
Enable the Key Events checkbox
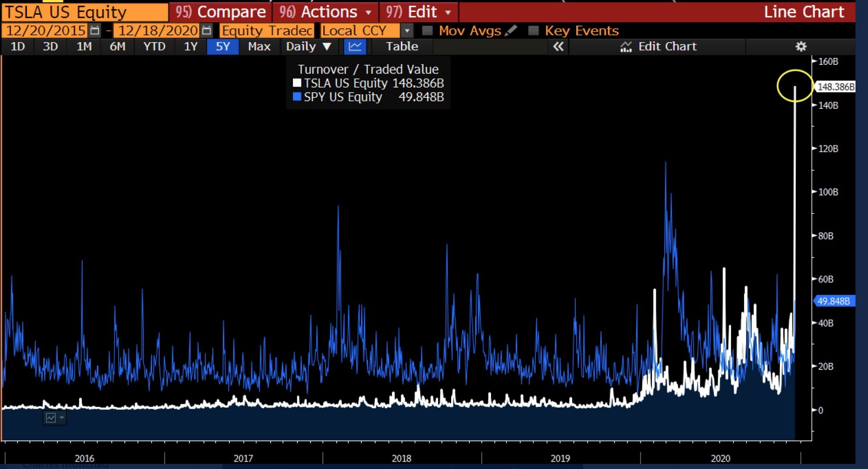[533, 31]
